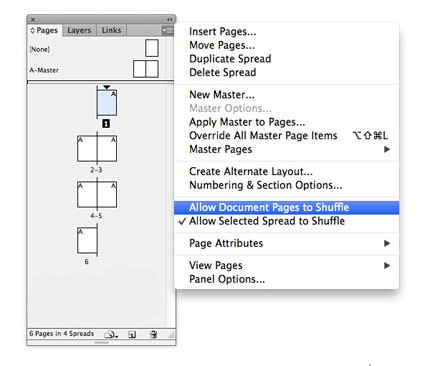Select left page of spread 4-5

coord(87,194)
